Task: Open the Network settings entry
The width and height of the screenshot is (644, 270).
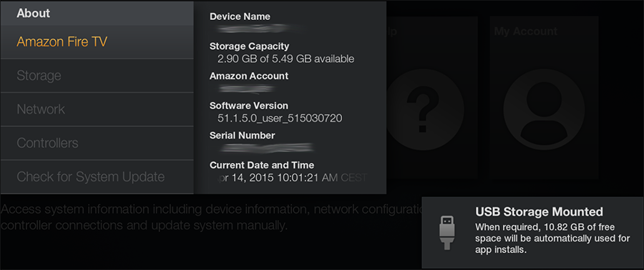Action: click(x=97, y=109)
